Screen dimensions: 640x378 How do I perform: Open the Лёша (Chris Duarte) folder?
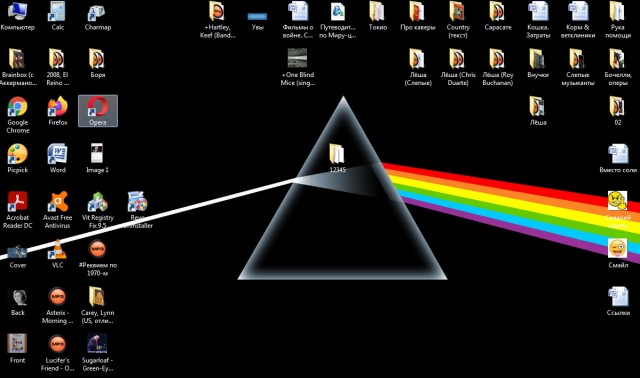(458, 67)
